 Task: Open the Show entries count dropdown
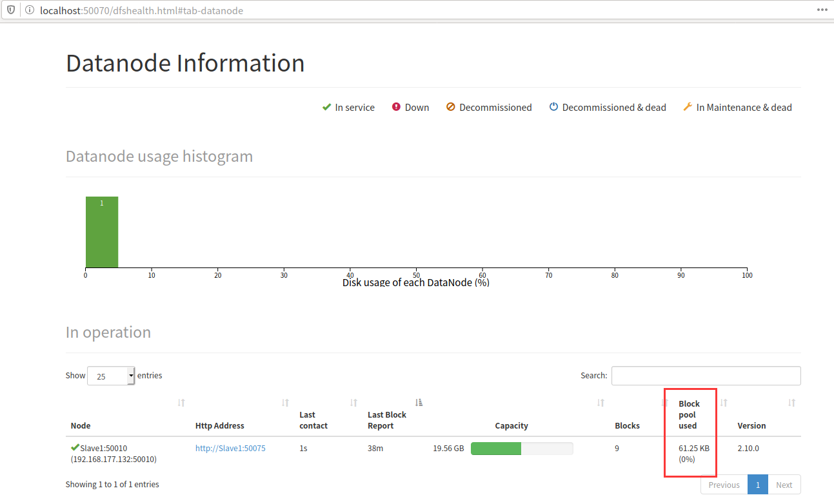click(112, 376)
